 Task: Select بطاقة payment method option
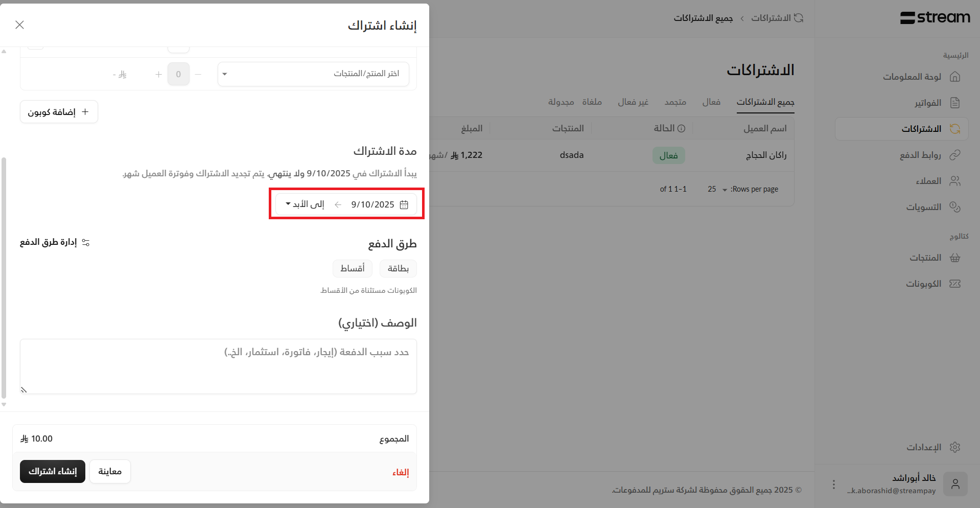click(x=398, y=268)
